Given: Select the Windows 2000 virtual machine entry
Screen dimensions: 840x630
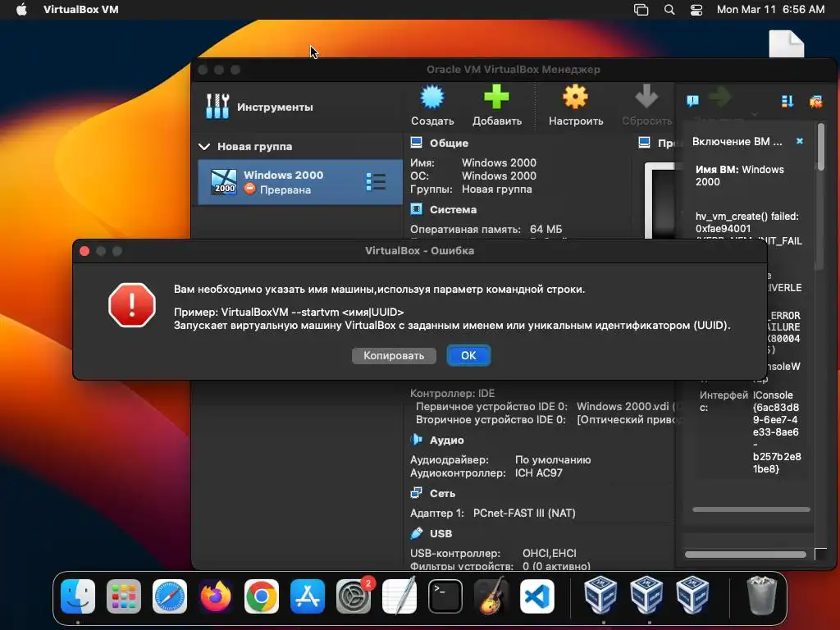Looking at the screenshot, I should pos(300,182).
